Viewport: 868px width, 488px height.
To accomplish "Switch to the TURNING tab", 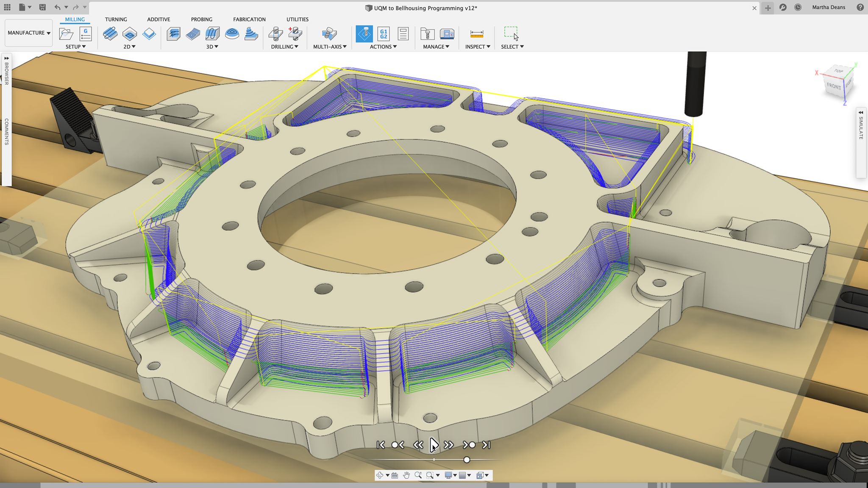I will click(116, 19).
